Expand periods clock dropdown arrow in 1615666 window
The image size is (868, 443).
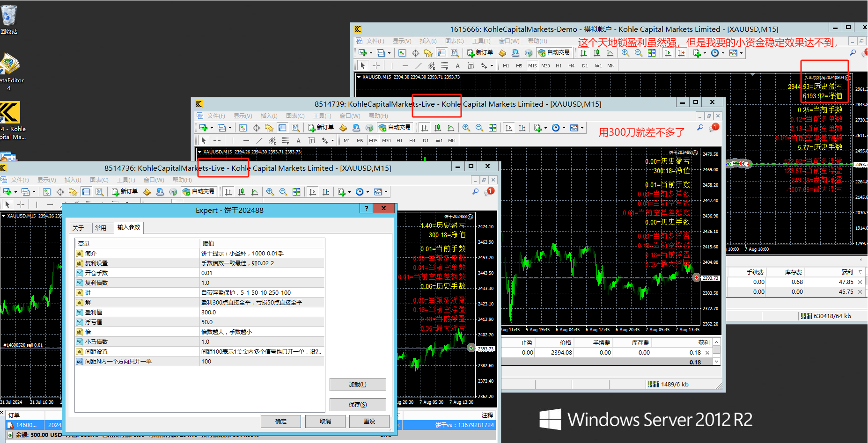click(723, 53)
